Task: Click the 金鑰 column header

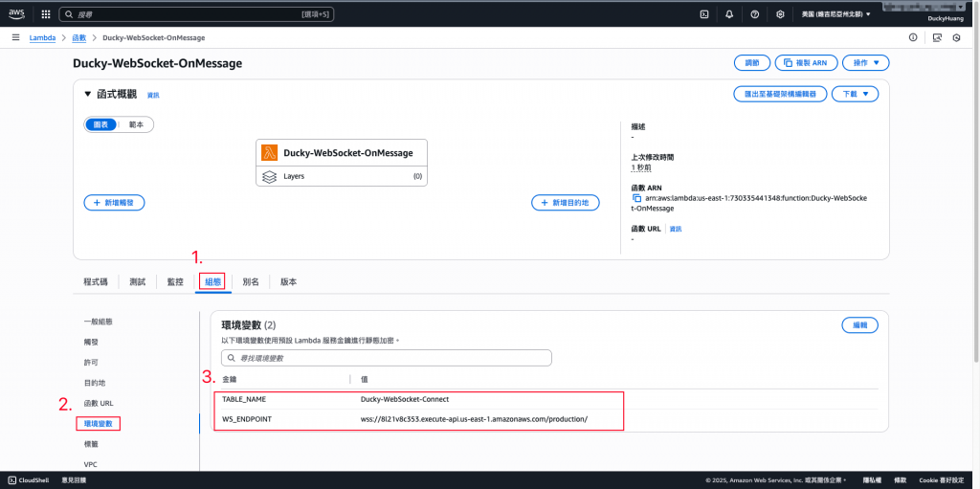Action: [x=230, y=379]
